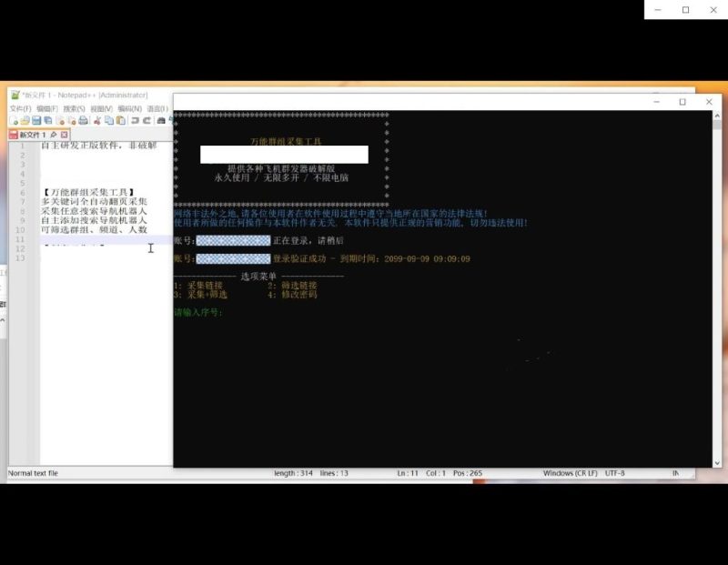Click Windows (CR LF) line-ending indicator
Image resolution: width=728 pixels, height=565 pixels.
coord(566,473)
